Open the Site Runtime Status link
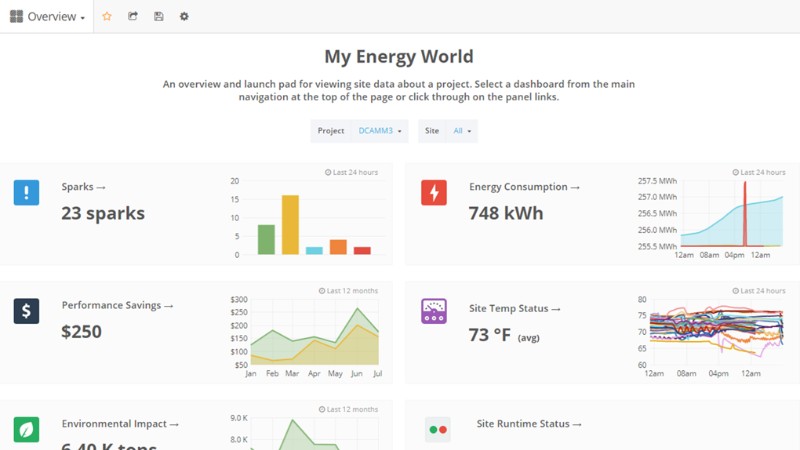Viewport: 800px width, 450px height. click(529, 423)
